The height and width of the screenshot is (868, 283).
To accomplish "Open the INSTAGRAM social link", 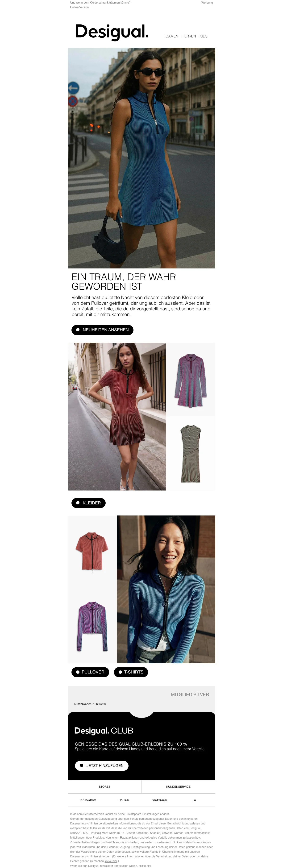I will [x=88, y=800].
